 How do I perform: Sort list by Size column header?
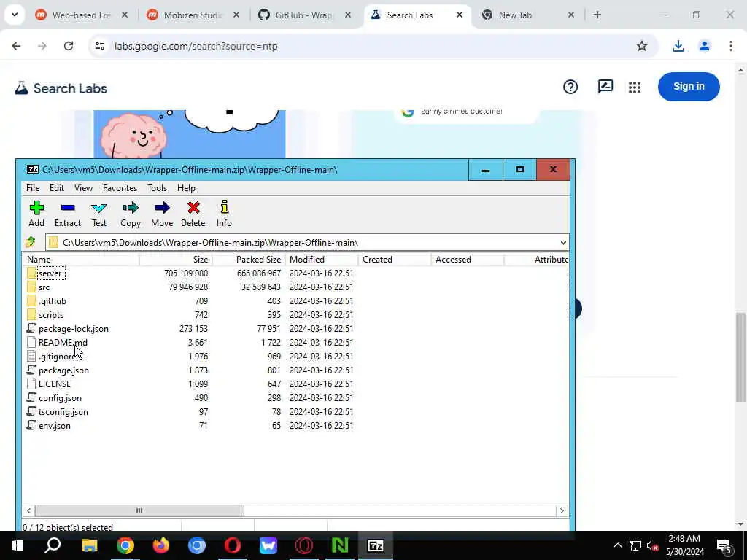[176, 260]
